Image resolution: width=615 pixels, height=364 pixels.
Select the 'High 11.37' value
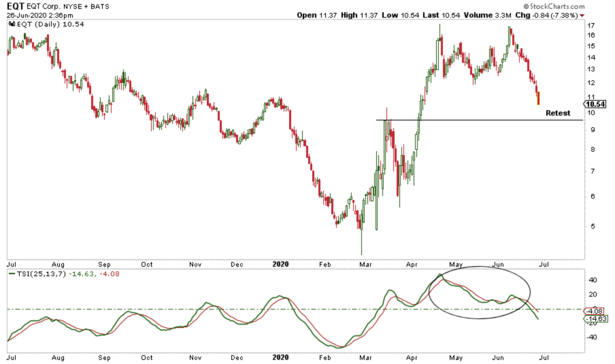coord(359,15)
